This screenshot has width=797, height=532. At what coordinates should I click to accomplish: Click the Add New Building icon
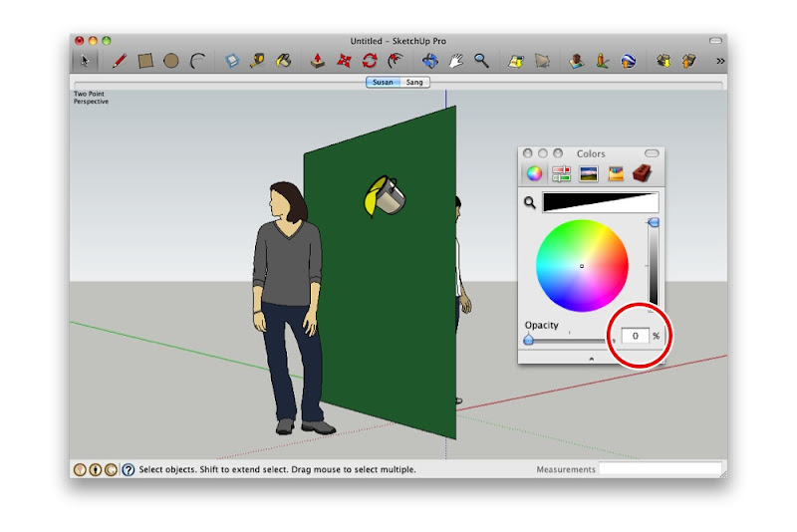577,61
